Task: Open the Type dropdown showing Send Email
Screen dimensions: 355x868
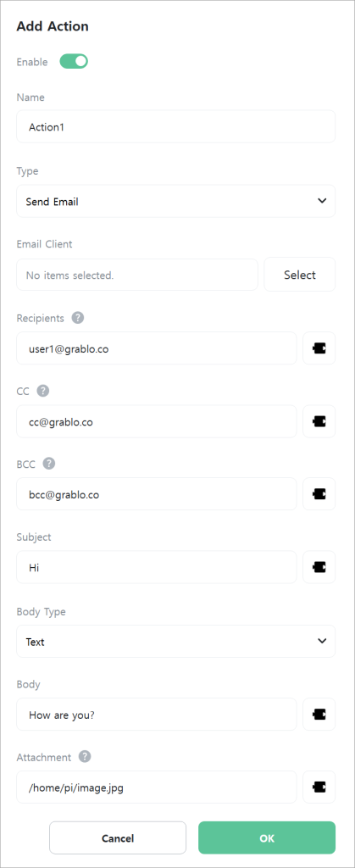Action: click(176, 201)
